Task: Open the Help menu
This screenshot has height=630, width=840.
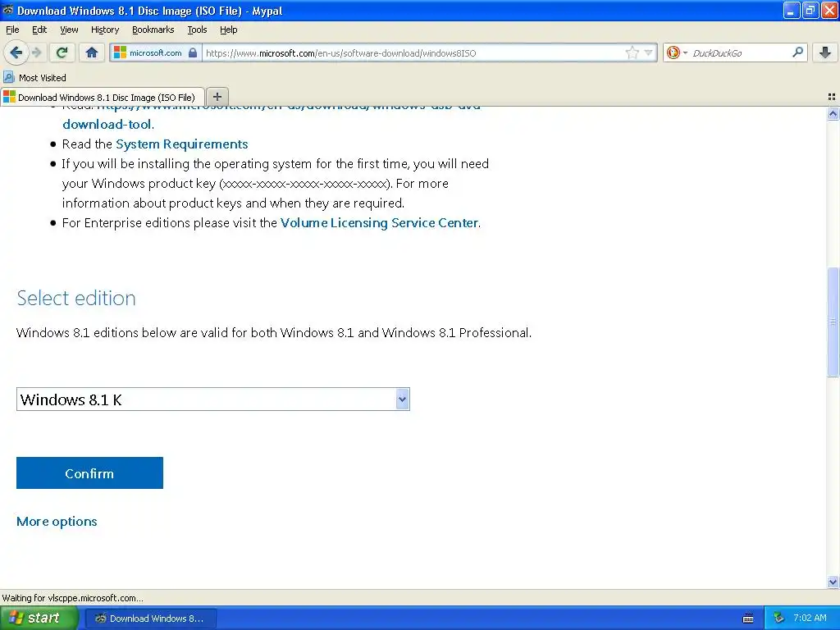Action: point(228,30)
